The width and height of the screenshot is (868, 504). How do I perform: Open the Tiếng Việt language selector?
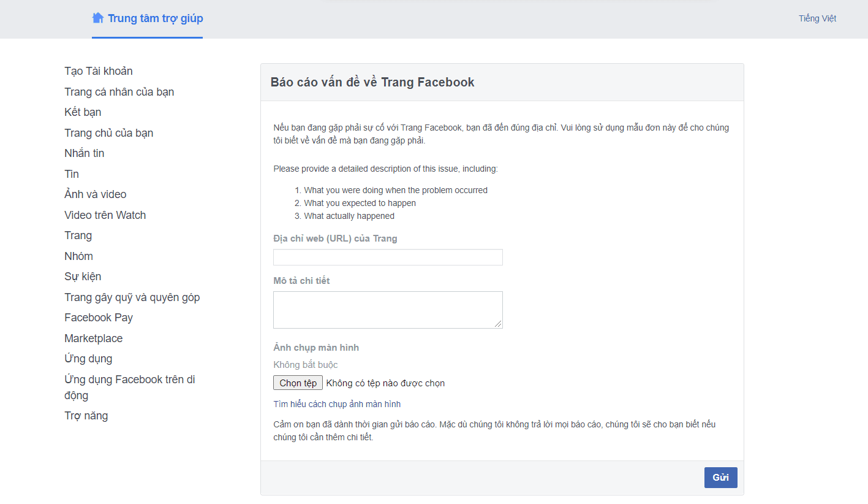click(x=817, y=18)
